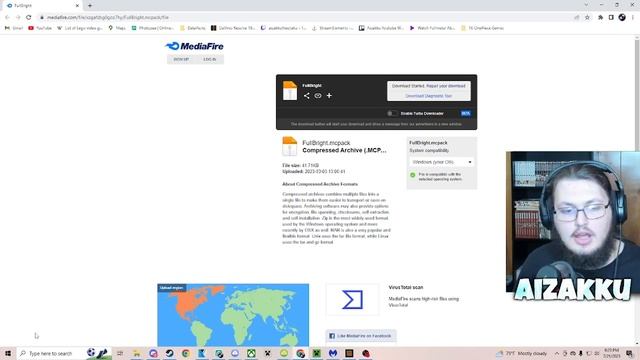Image resolution: width=640 pixels, height=360 pixels.
Task: Click the Repair your download link
Action: pyautogui.click(x=446, y=86)
